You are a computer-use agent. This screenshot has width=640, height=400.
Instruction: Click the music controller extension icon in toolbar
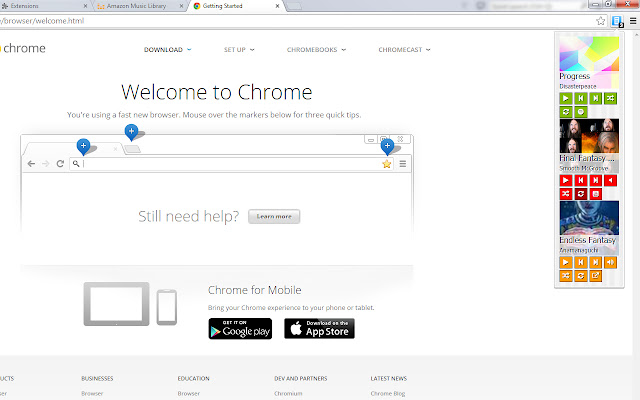(x=617, y=21)
